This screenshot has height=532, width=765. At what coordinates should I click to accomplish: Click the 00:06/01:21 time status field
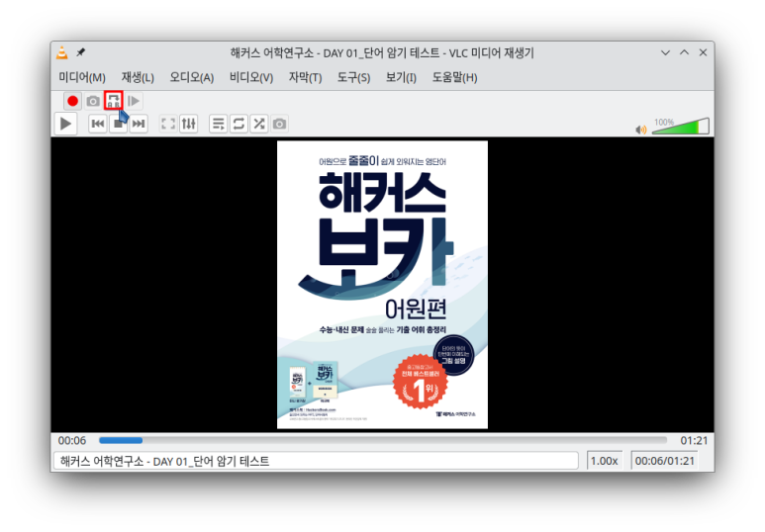tap(664, 461)
